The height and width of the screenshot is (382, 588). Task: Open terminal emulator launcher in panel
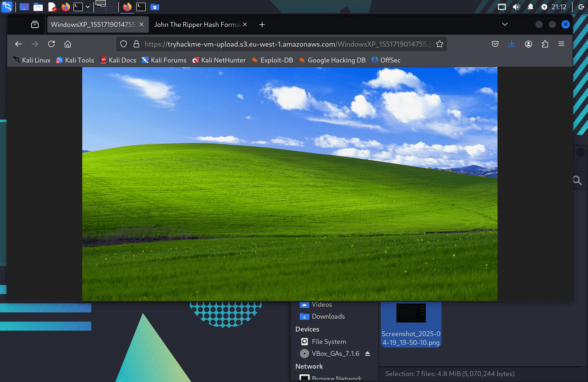[78, 7]
